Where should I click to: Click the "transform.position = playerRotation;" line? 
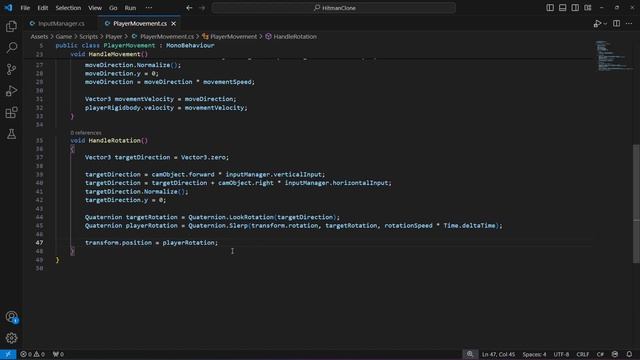(x=151, y=242)
